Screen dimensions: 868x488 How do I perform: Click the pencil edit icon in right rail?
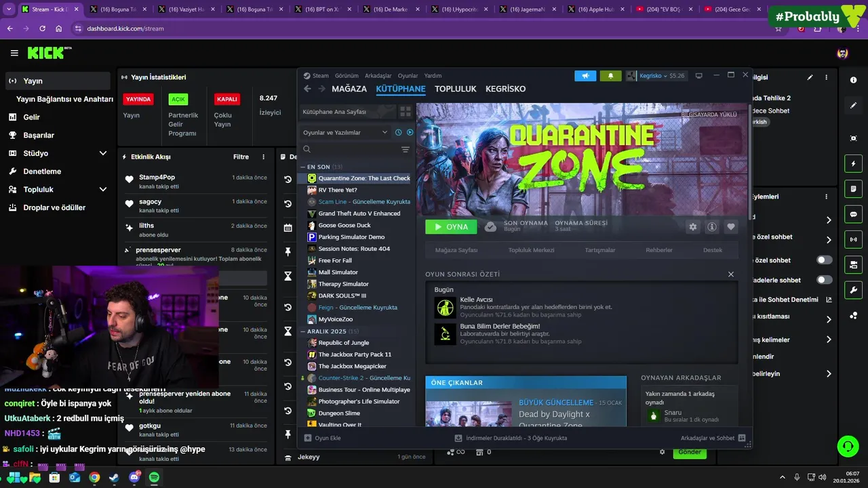(853, 105)
